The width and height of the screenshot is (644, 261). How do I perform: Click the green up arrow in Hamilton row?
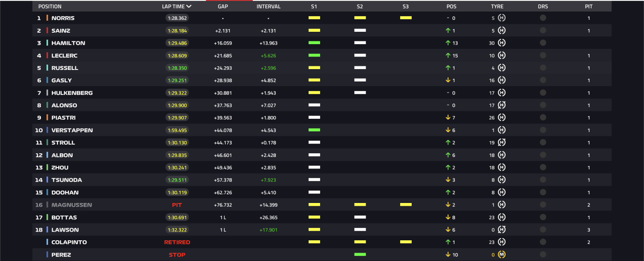point(448,43)
